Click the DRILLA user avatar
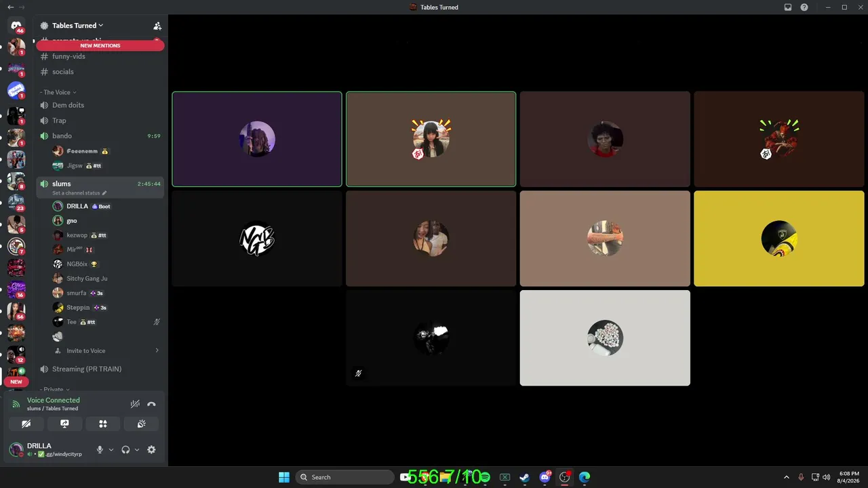This screenshot has height=488, width=868. (x=16, y=449)
